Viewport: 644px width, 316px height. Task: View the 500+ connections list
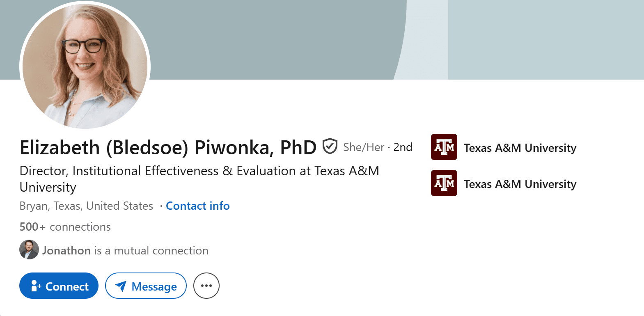(65, 227)
